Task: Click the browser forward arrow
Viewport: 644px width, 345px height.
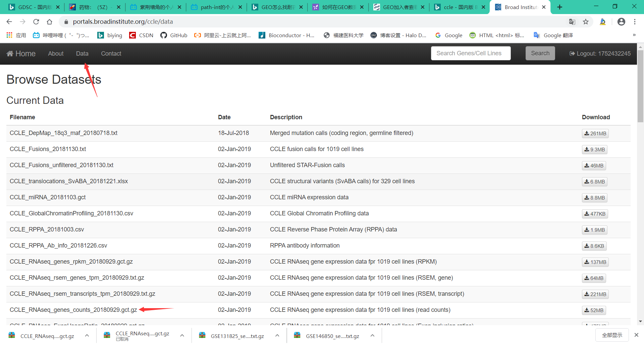Action: point(22,22)
